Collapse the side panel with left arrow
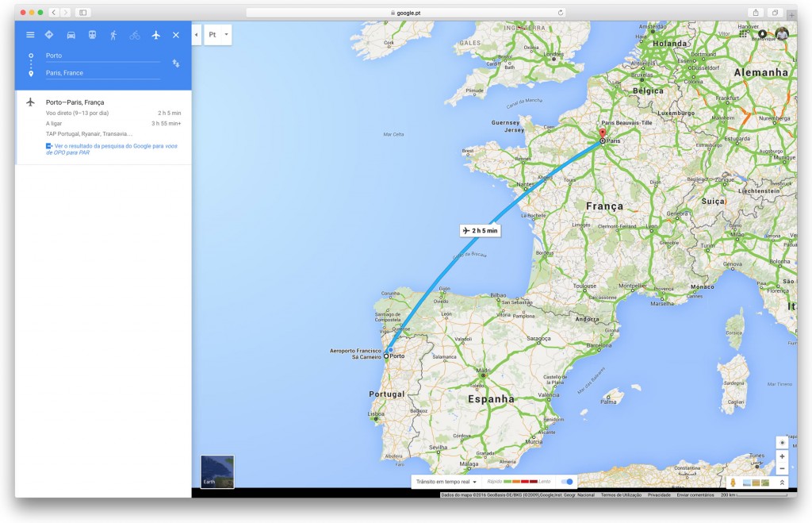The image size is (812, 523). [197, 35]
